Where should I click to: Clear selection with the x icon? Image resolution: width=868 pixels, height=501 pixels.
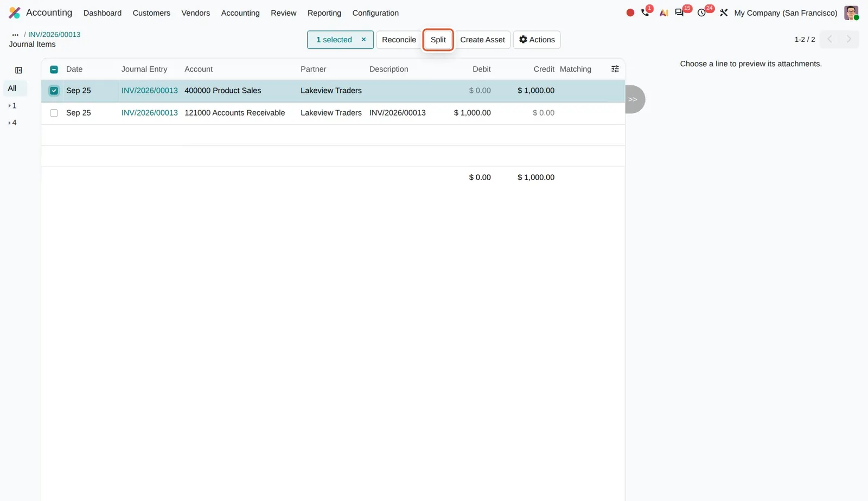pyautogui.click(x=363, y=40)
